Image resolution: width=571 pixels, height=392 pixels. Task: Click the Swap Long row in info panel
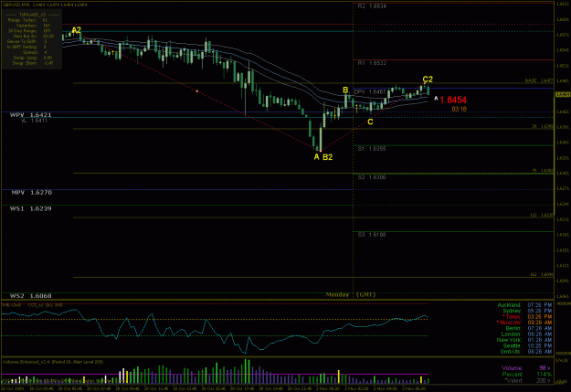tap(32, 58)
